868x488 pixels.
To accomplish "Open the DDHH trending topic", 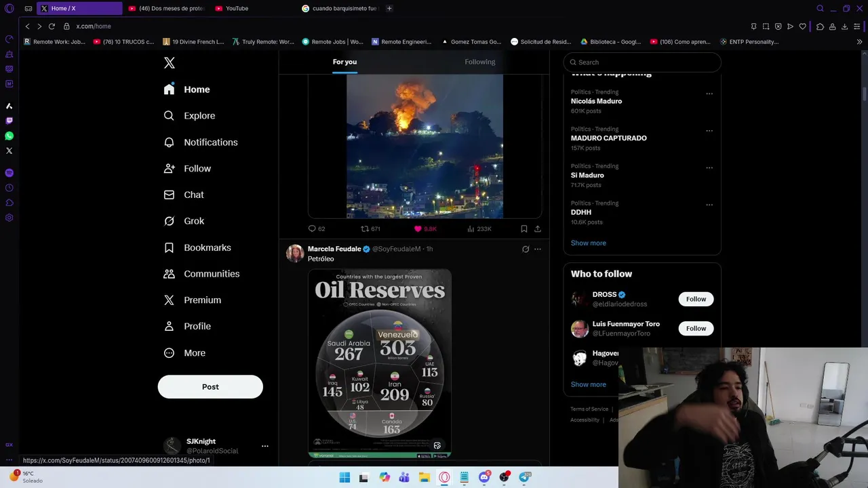I will click(x=581, y=212).
